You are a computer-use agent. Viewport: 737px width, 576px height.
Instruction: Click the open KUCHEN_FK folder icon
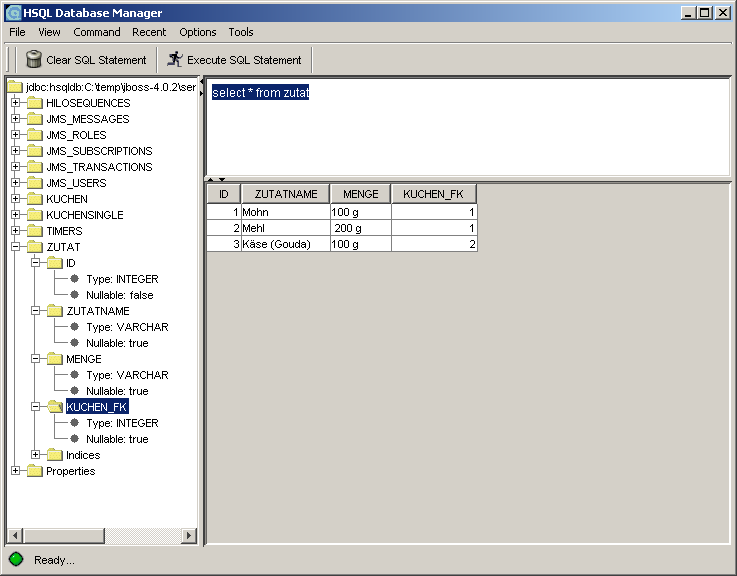pyautogui.click(x=55, y=407)
